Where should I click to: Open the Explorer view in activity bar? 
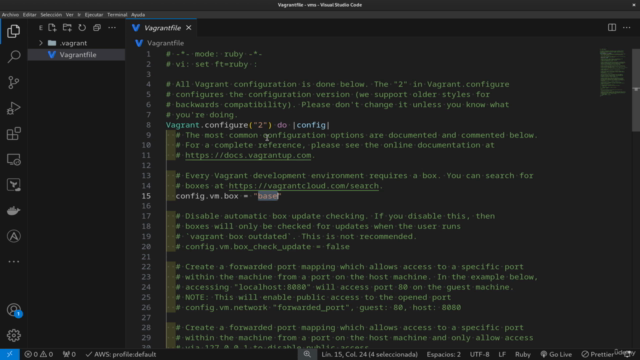(x=13, y=31)
